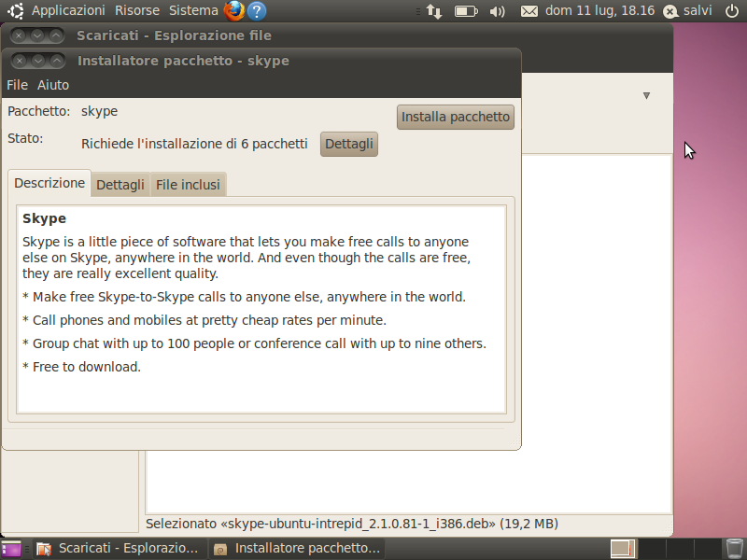Open the Aiuto menu
Image resolution: width=747 pixels, height=560 pixels.
(x=53, y=85)
